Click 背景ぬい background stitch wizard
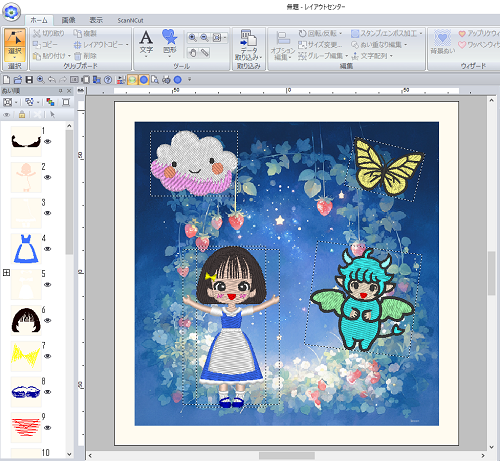 click(442, 42)
